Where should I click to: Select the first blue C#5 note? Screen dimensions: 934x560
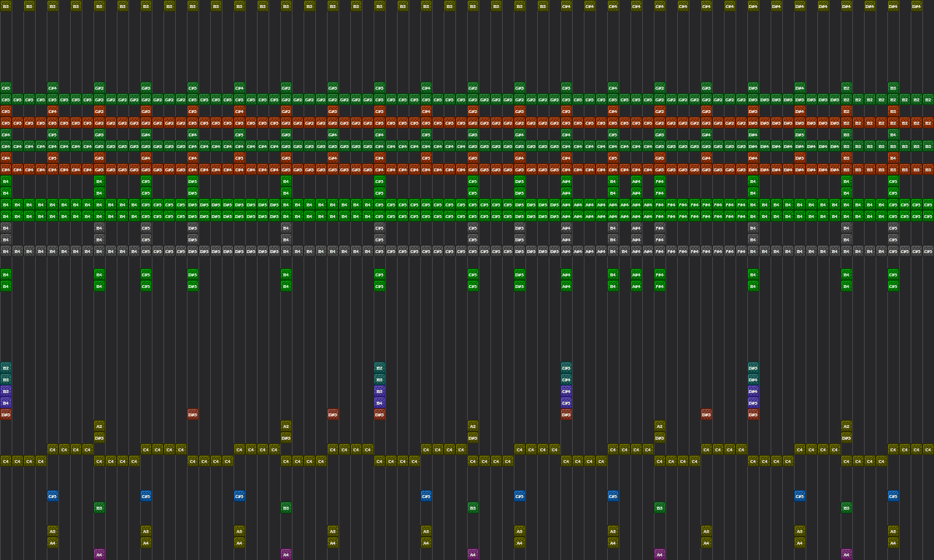point(53,496)
